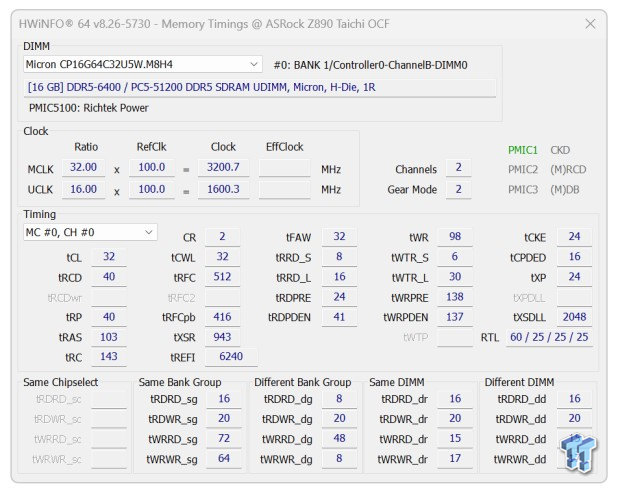Click the PMIC5100: Richtek Power text

coord(89,108)
